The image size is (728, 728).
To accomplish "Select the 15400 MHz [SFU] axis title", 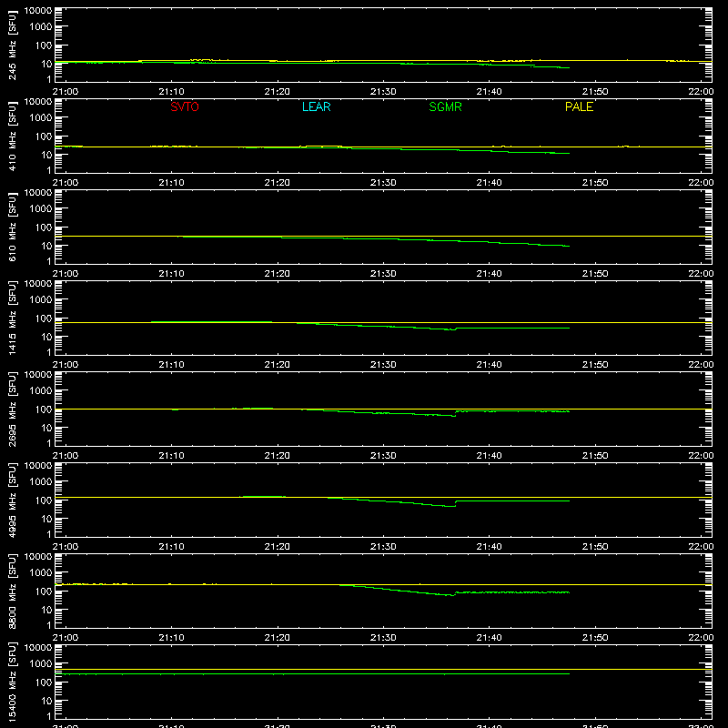I will [x=12, y=681].
